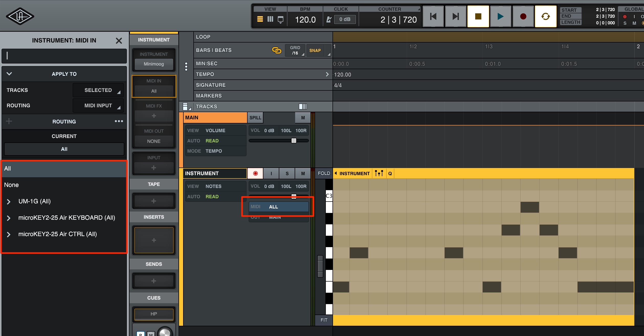
Task: Open the MIDI ALL input selector
Action: click(x=279, y=207)
